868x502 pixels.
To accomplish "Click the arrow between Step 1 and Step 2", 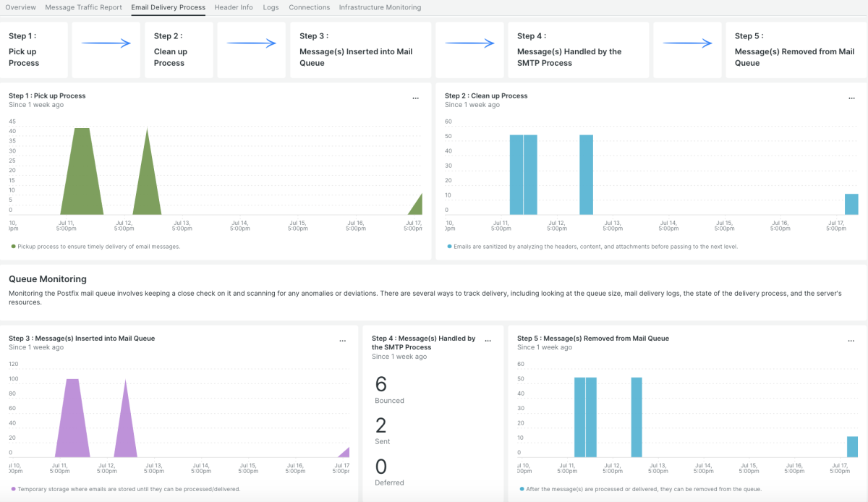I will click(x=106, y=43).
